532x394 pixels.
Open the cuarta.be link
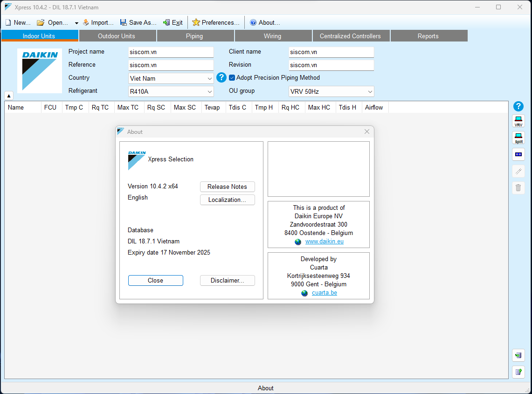tap(325, 292)
